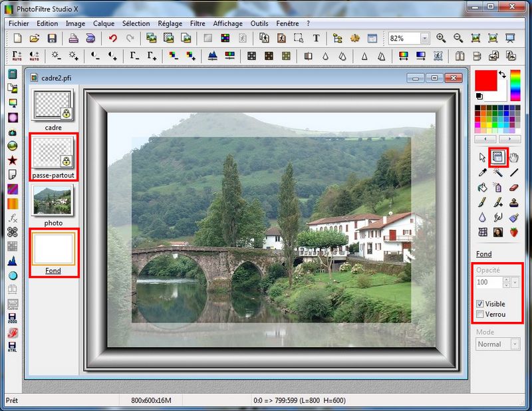Open the Réglage menu
The height and width of the screenshot is (411, 532).
pos(170,23)
